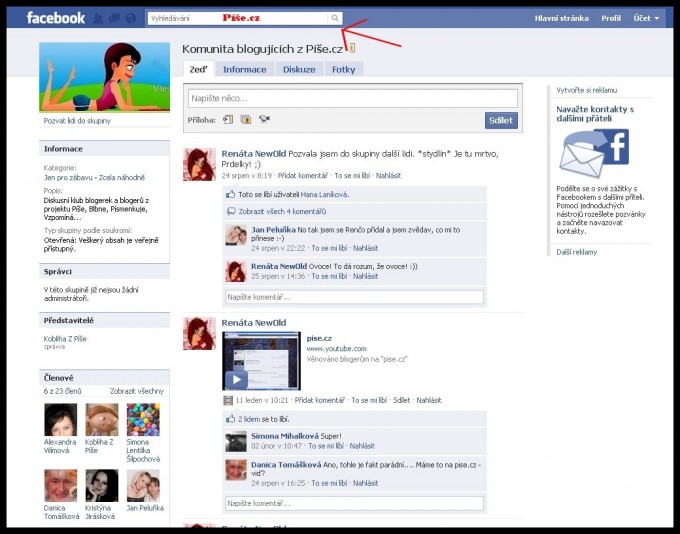Play the pise.cz YouTube video
Screen dimensions: 680x534
coord(236,380)
